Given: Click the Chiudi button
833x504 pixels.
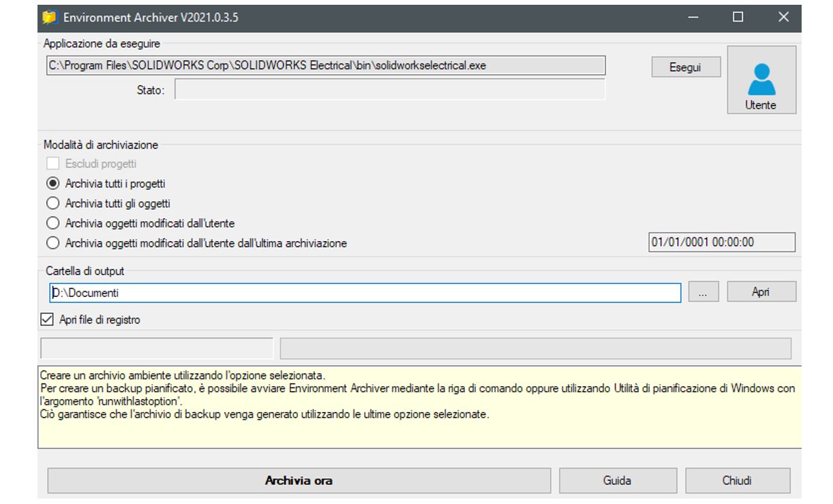Looking at the screenshot, I should [x=738, y=480].
